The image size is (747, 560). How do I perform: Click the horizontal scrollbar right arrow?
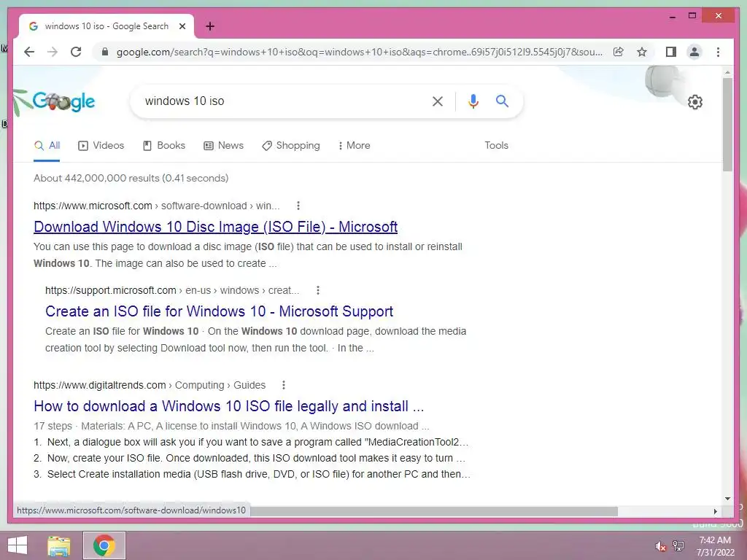[x=715, y=511]
